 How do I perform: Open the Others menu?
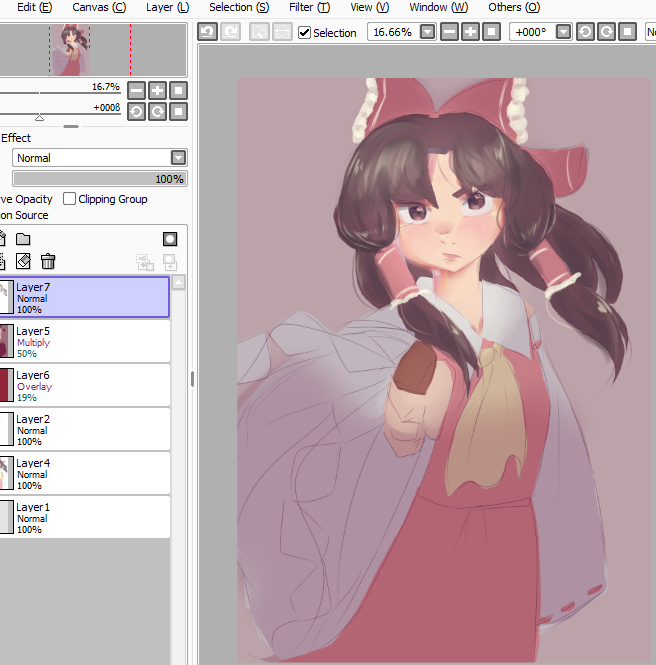tap(514, 7)
